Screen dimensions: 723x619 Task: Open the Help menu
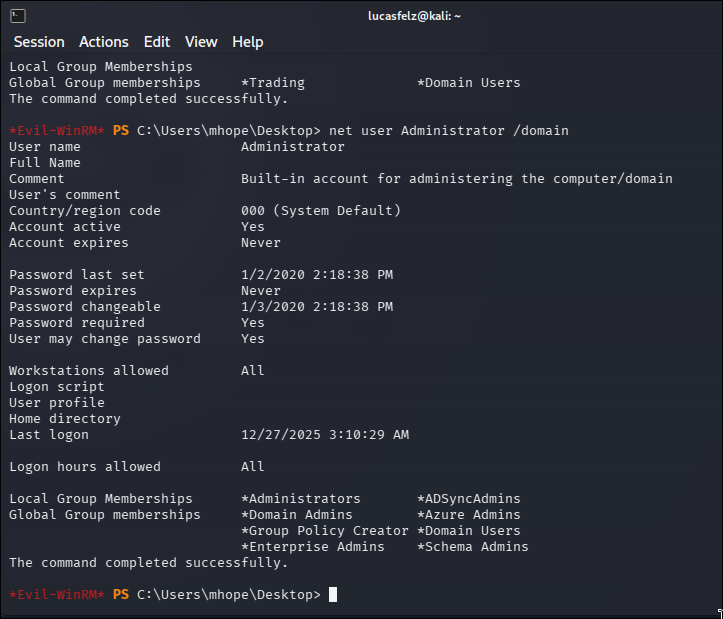point(248,42)
